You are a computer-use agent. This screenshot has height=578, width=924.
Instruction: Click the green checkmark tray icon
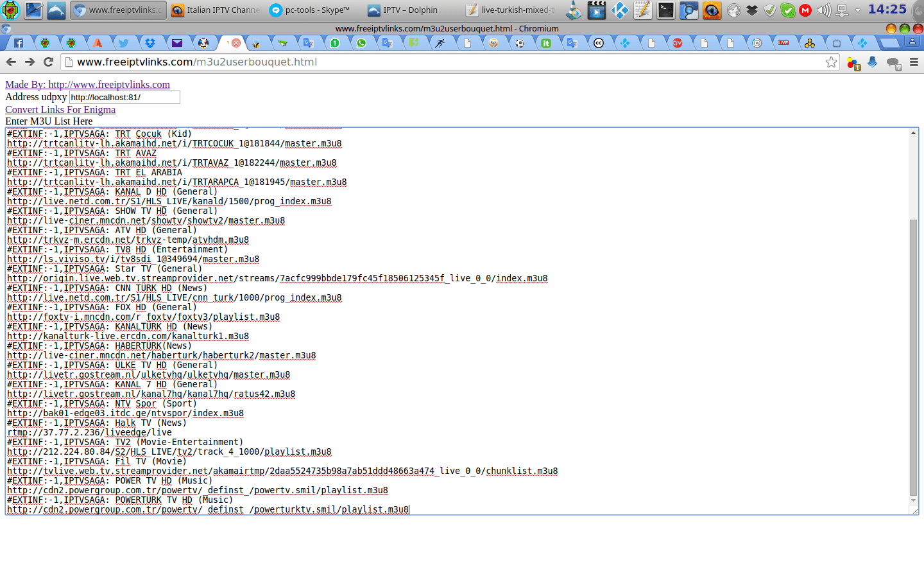click(788, 10)
